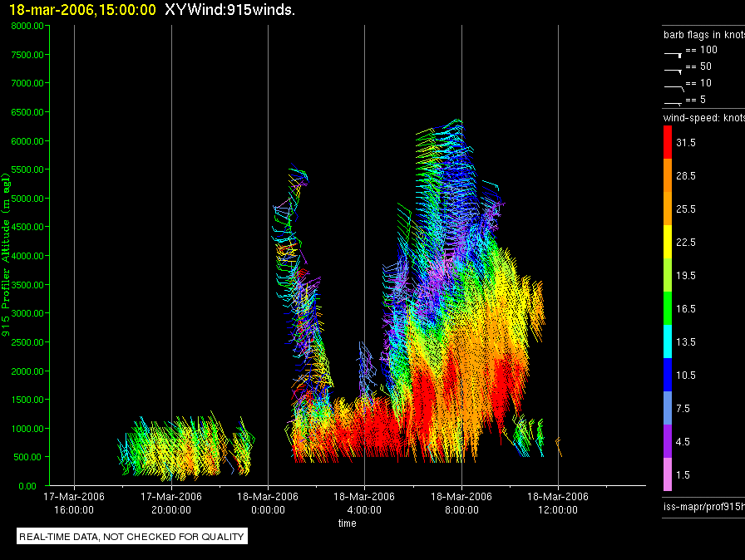
Task: Click the '17-Mar-2006 20:00:00' time axis label
Action: click(x=171, y=503)
